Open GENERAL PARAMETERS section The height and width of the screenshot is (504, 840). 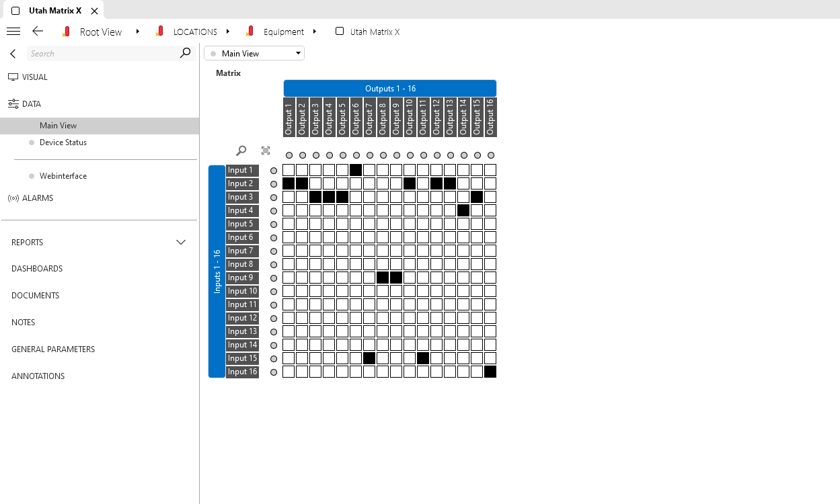53,349
